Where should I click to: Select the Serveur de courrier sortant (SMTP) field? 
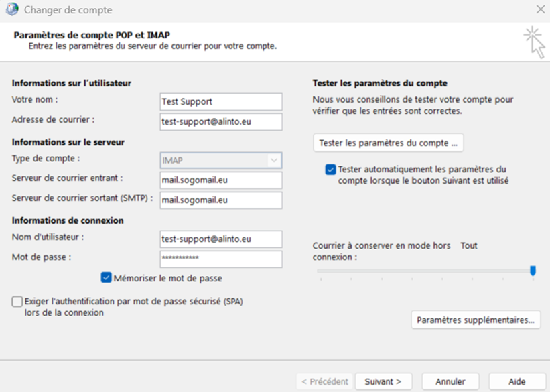coord(221,200)
